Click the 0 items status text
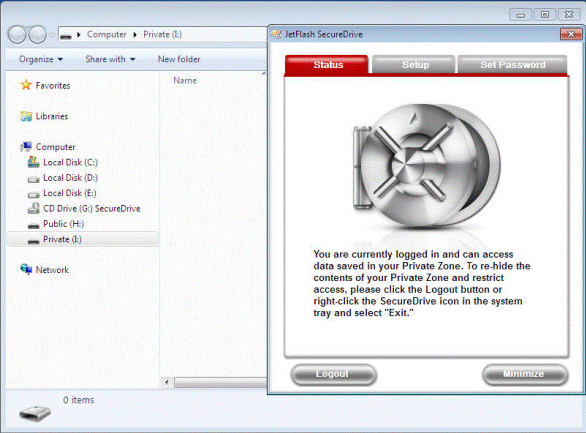Screen dimensions: 586x433 [x=78, y=400]
